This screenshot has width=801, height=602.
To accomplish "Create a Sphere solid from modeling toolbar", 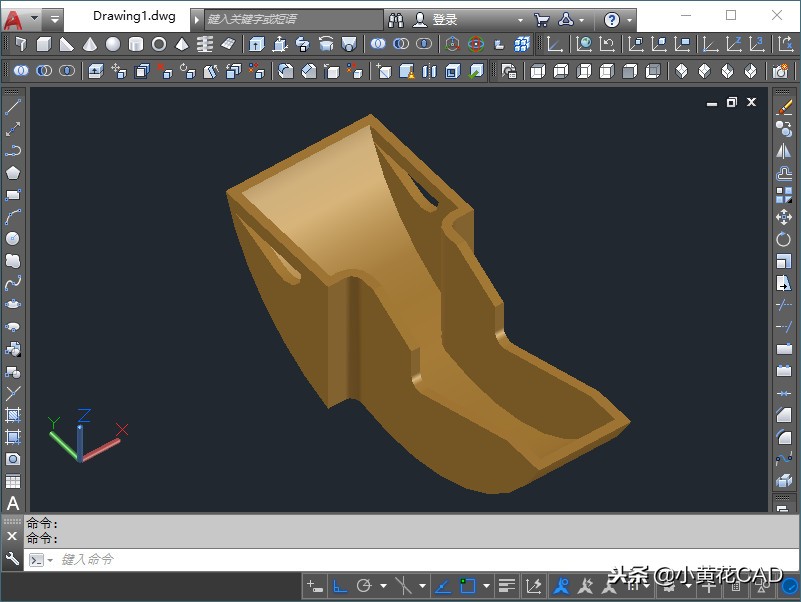I will 113,44.
